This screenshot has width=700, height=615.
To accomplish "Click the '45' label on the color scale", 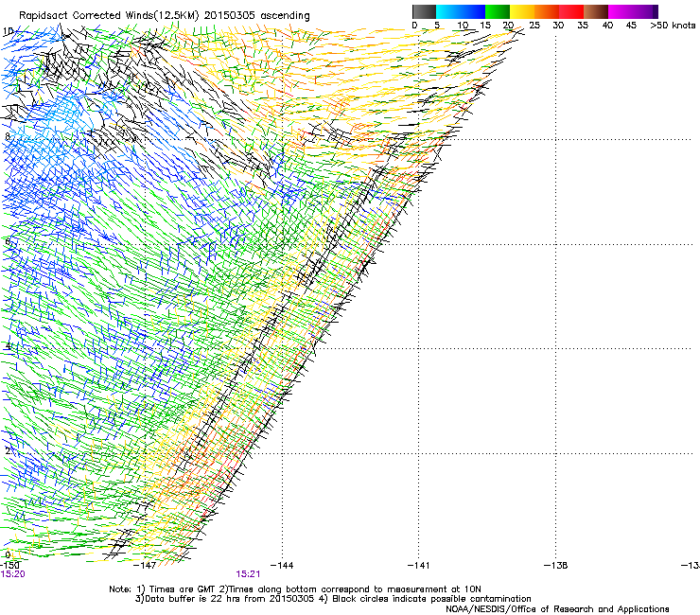I will (x=631, y=26).
